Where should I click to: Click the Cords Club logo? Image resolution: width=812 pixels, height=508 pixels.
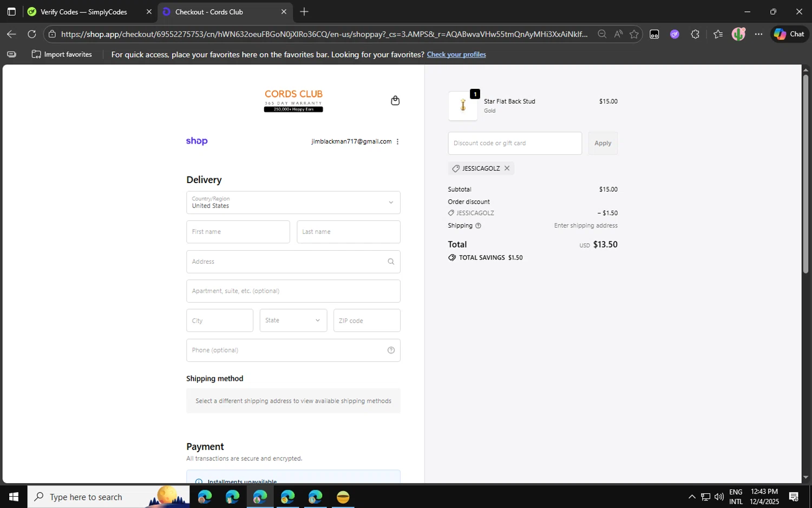[x=293, y=101]
